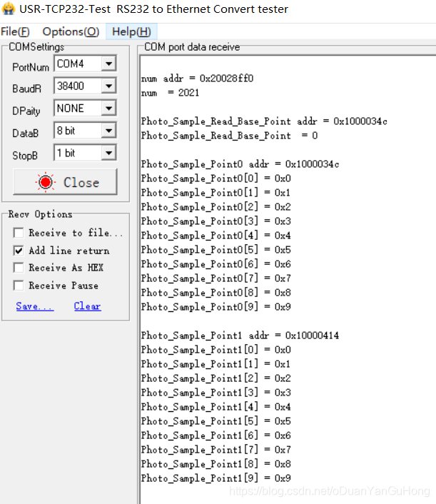Click the 'Photo_Sample_Point0[6] = 0x6' line
436x504 pixels.
tap(216, 264)
